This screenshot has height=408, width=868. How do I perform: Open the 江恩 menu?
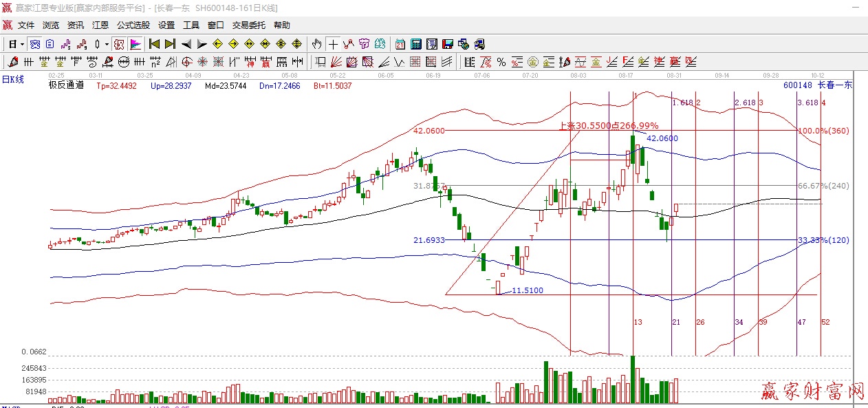[100, 25]
